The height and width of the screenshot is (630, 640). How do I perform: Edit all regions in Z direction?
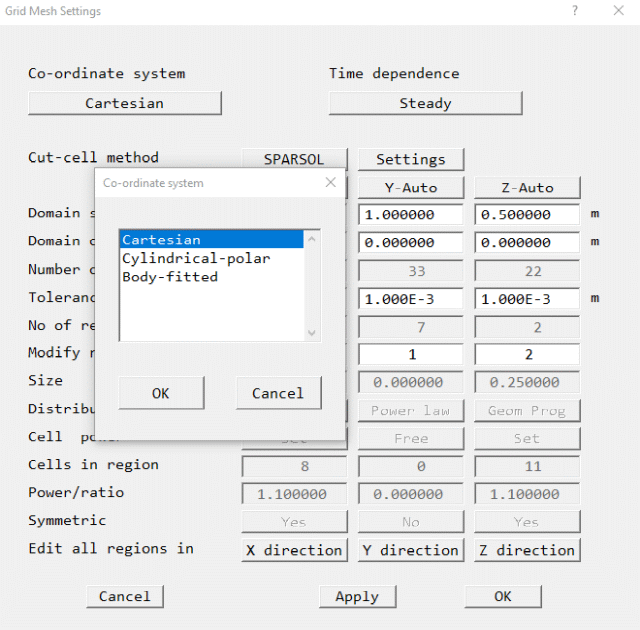527,550
